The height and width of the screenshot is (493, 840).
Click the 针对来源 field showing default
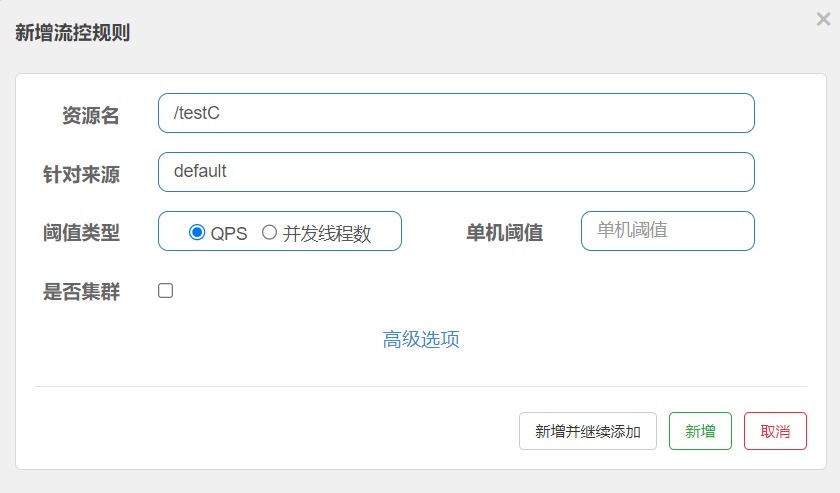coord(456,172)
